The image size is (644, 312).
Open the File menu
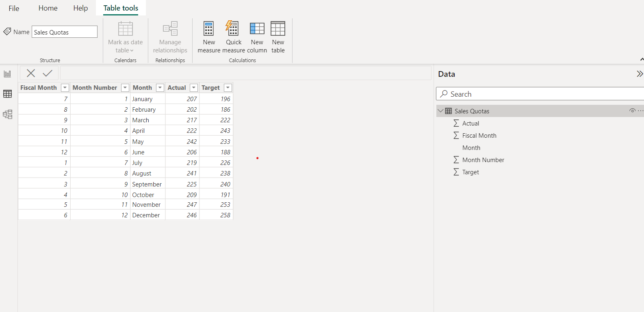(x=14, y=8)
